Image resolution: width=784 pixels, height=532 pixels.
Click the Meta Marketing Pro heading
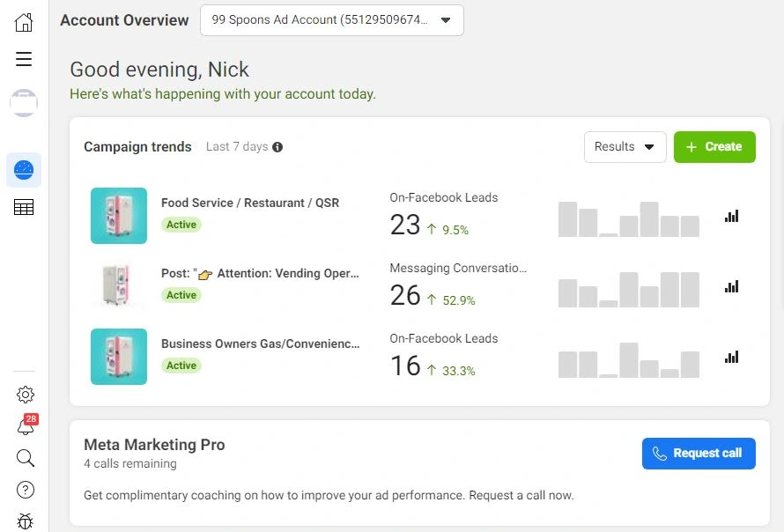point(154,445)
